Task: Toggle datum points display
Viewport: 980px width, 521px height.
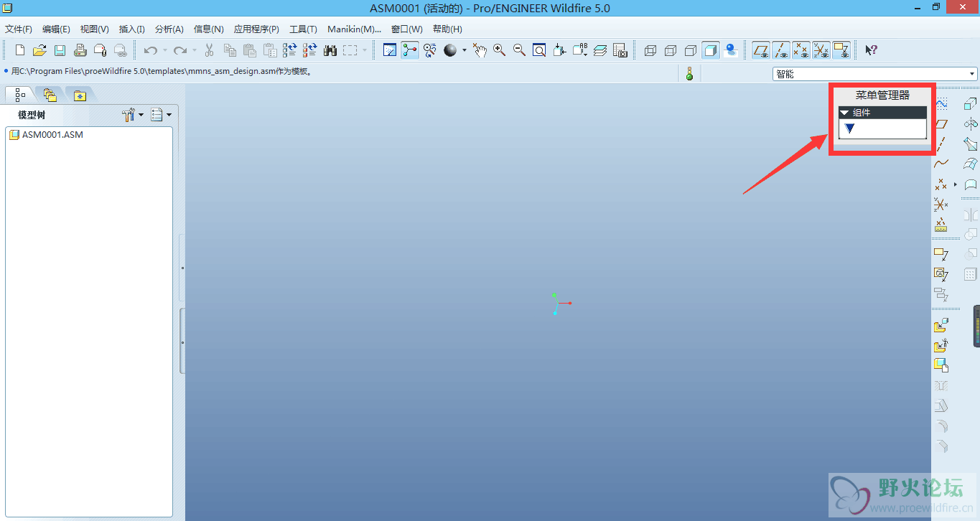Action: pos(801,50)
